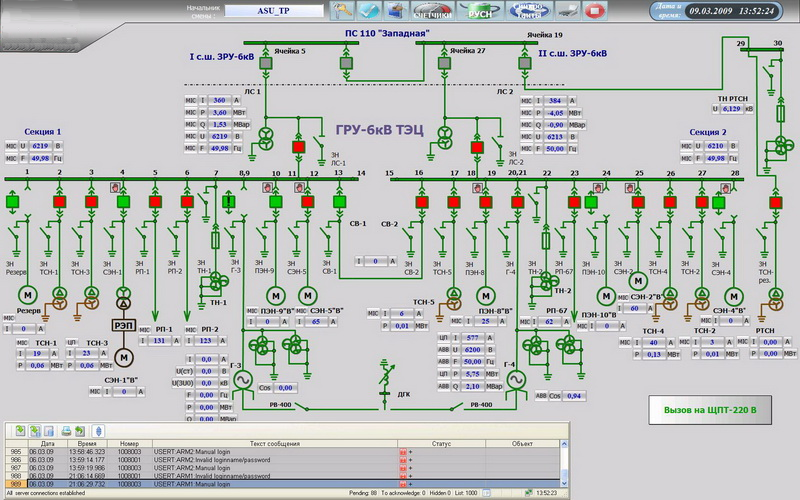Screen dimensions: 800x500
Task: Click ЛС 1 current value 360
Action: coord(219,101)
